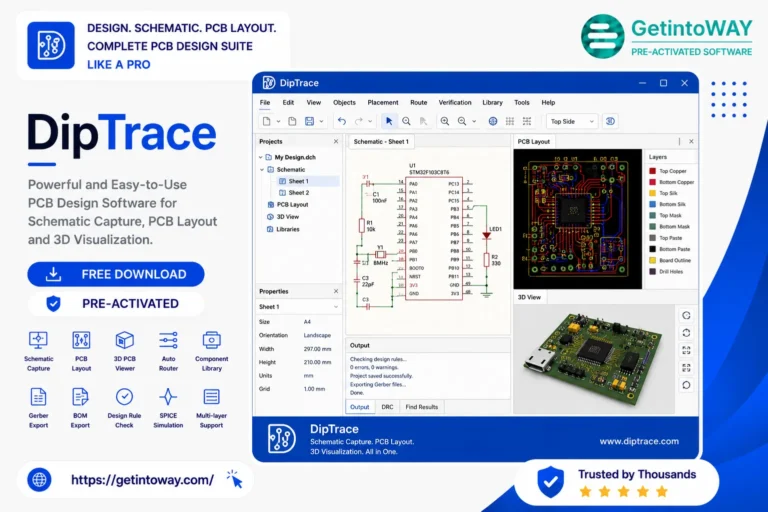768x512 pixels.
Task: Open the document icon next to New
Action: [x=292, y=121]
